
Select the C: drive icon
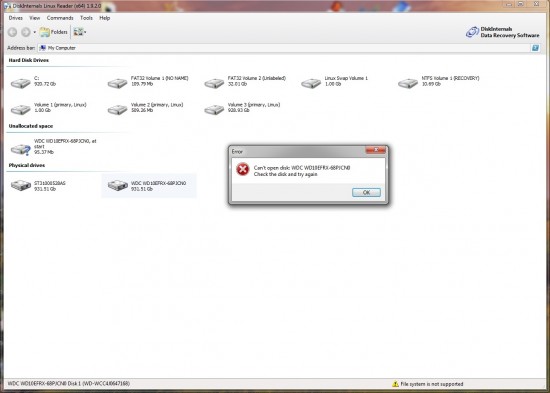(21, 83)
